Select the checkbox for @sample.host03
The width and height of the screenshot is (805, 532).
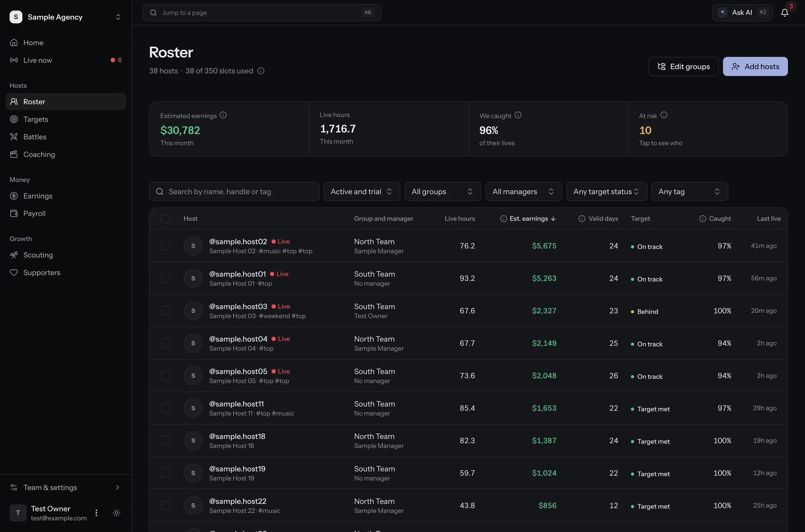(x=165, y=310)
